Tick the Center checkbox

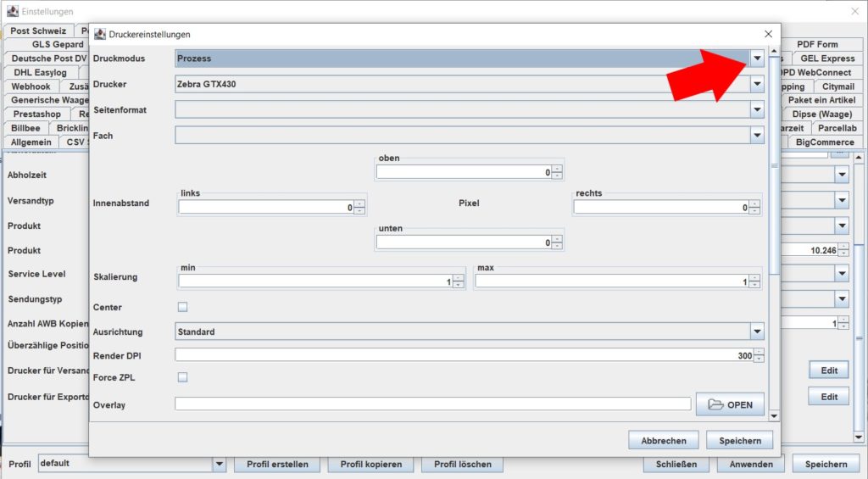point(183,307)
